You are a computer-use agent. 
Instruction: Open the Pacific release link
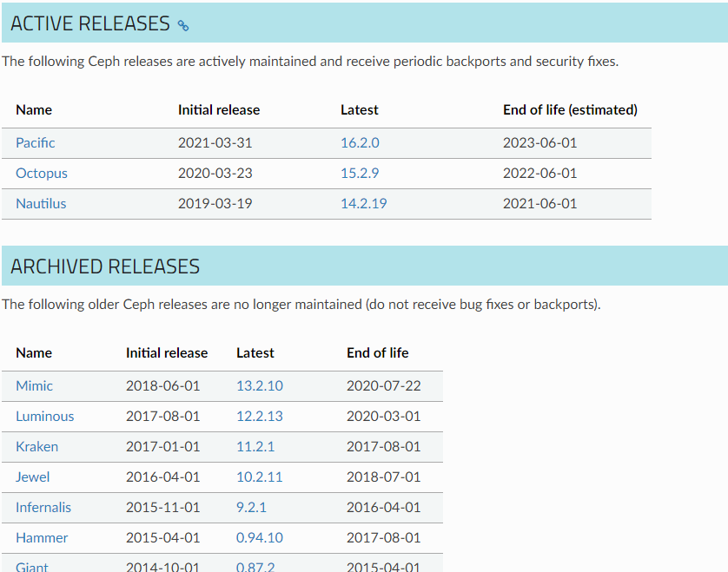click(36, 143)
